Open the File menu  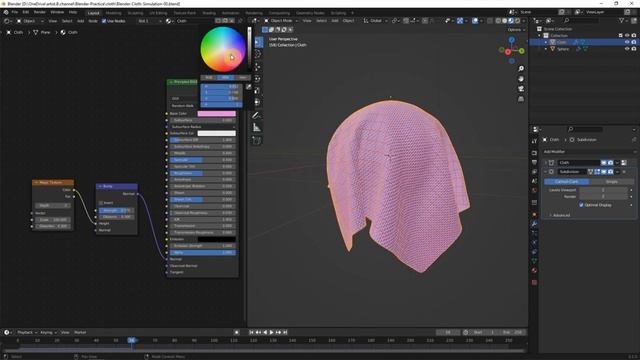[x=15, y=12]
